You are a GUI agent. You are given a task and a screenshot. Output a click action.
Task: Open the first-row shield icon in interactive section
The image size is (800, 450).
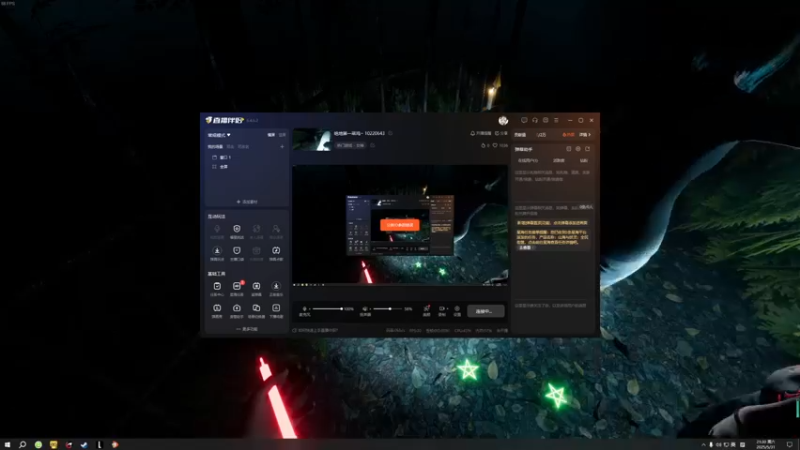pyautogui.click(x=237, y=231)
